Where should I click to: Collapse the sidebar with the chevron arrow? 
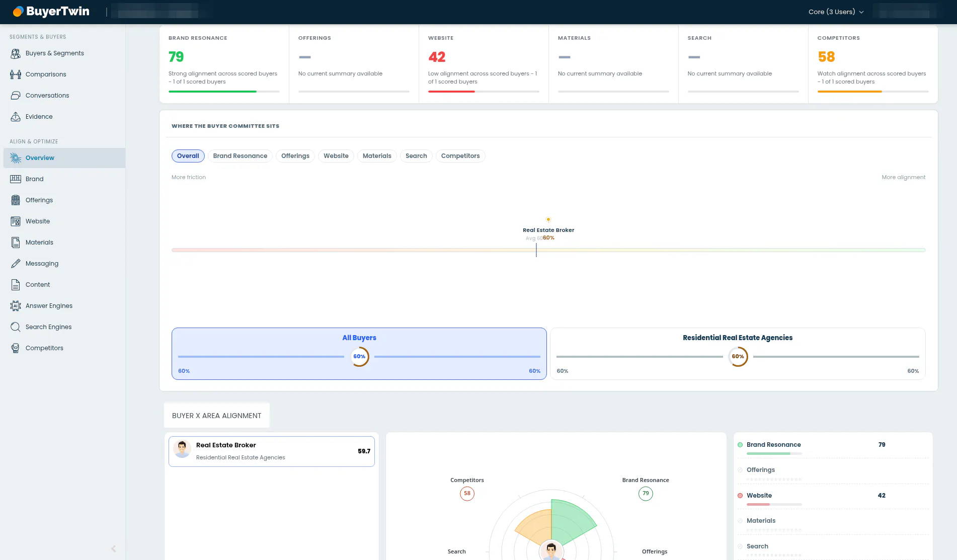pos(114,549)
